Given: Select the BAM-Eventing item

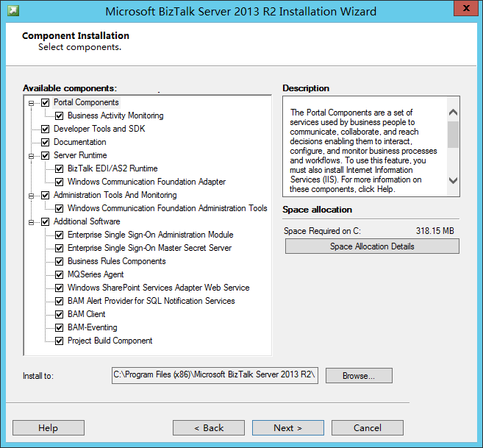Looking at the screenshot, I should tap(93, 328).
